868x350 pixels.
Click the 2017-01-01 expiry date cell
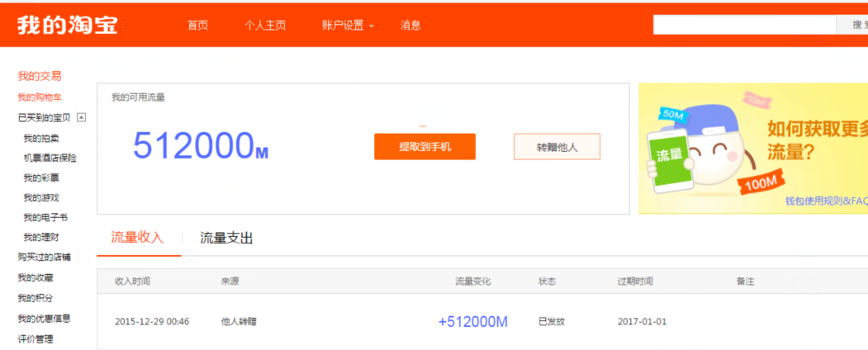tap(643, 322)
